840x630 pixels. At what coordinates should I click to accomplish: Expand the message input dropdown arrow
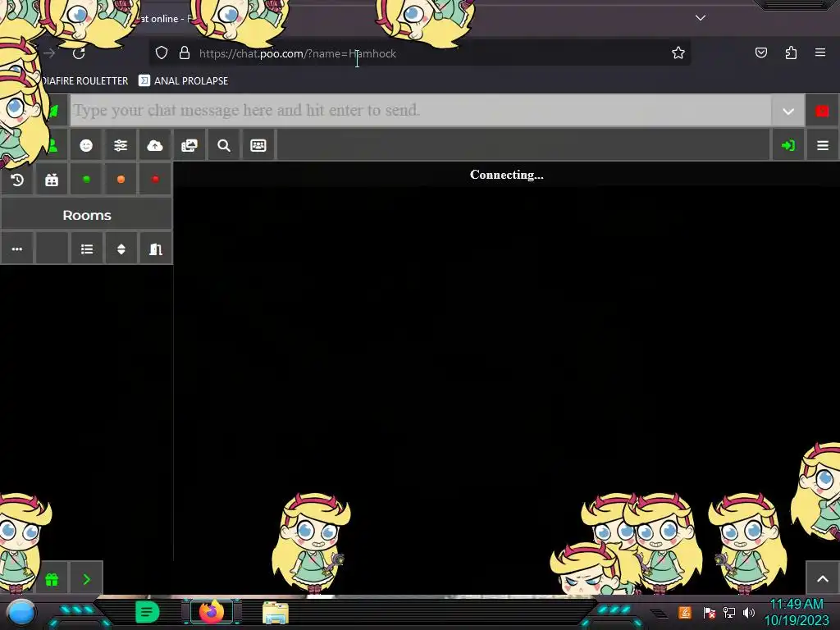[788, 112]
